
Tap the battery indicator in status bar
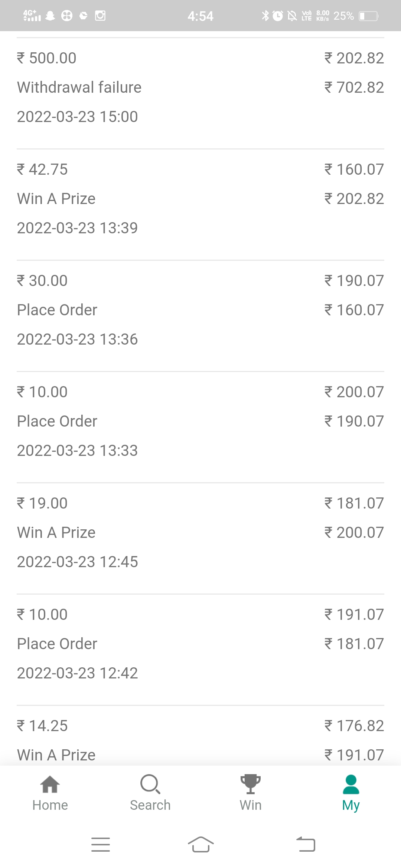click(x=368, y=16)
